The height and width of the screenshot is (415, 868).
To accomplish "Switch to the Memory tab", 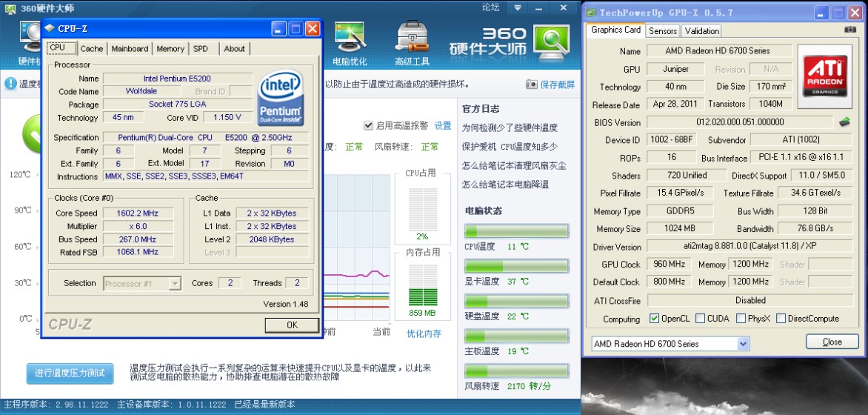I will [x=170, y=49].
